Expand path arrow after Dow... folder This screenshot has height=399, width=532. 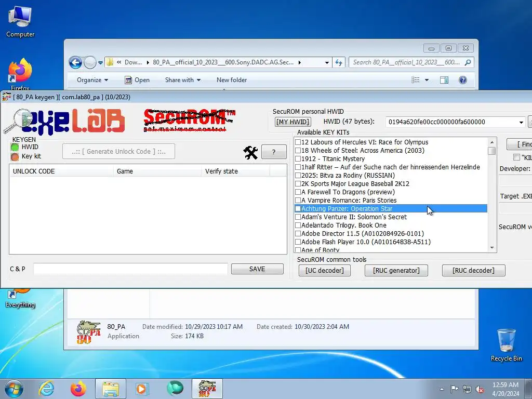pos(148,62)
